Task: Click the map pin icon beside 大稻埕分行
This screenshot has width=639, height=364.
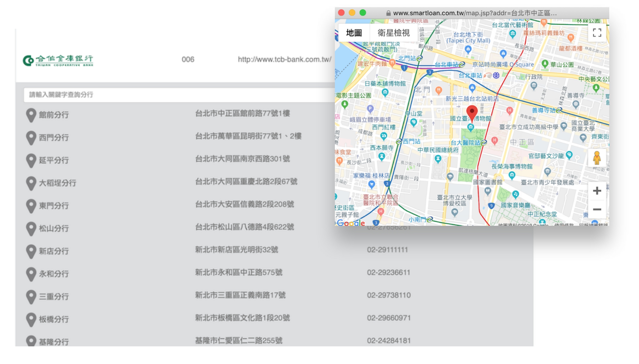Action: click(x=31, y=183)
